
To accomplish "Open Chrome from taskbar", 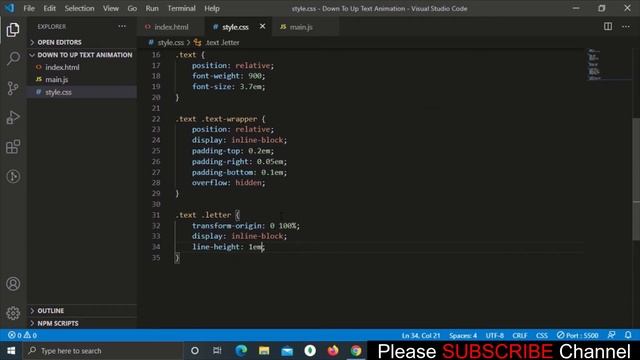I will click(x=356, y=351).
